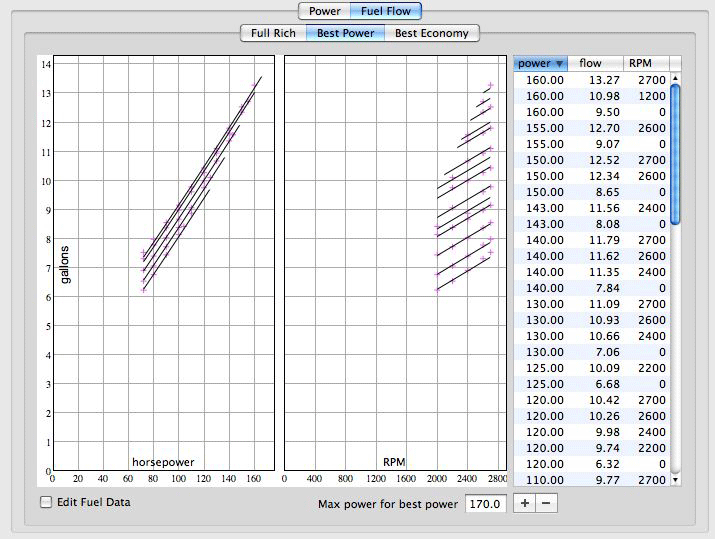Sort by the power column header

coord(541,63)
